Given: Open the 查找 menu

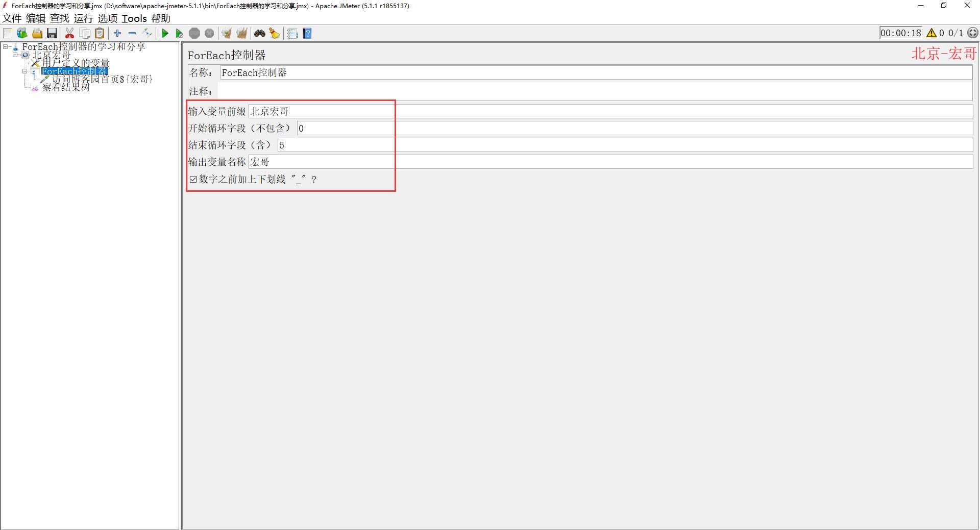Looking at the screenshot, I should point(60,18).
